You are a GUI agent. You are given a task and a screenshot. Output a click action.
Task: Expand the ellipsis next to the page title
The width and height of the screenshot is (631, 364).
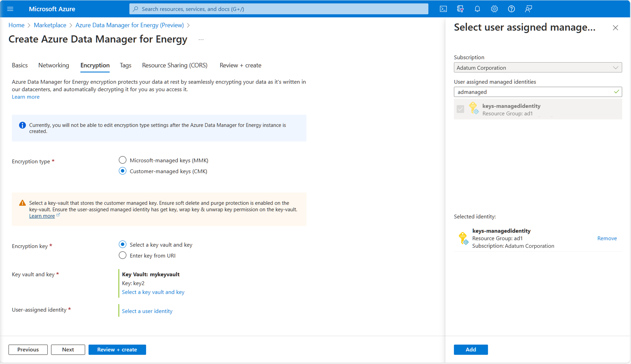click(201, 39)
